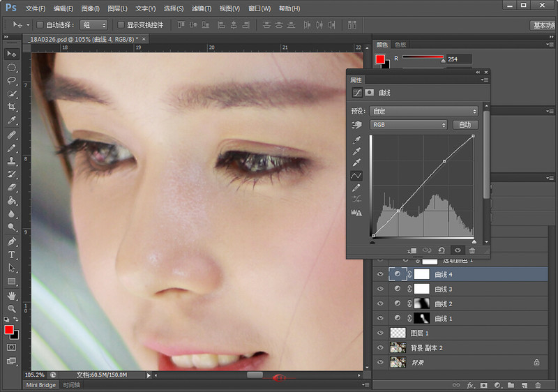Image resolution: width=558 pixels, height=392 pixels.
Task: Hide the 曲线 1 layer
Action: (x=380, y=318)
